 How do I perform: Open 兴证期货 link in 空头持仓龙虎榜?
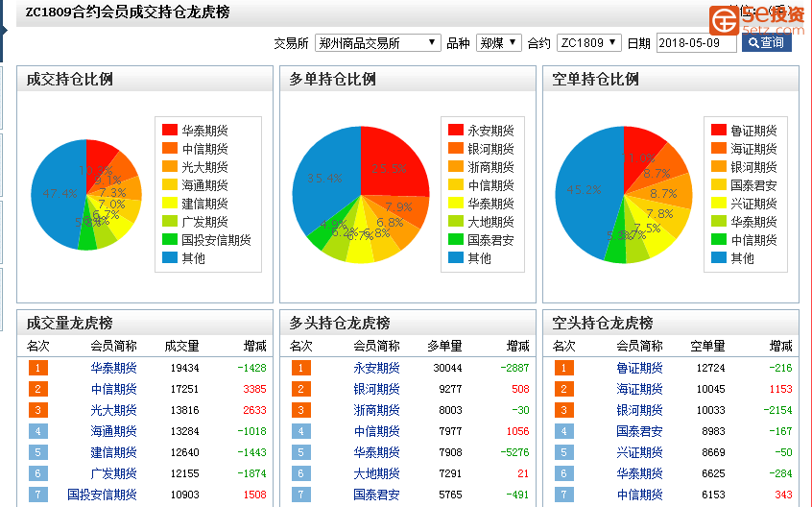click(x=639, y=452)
